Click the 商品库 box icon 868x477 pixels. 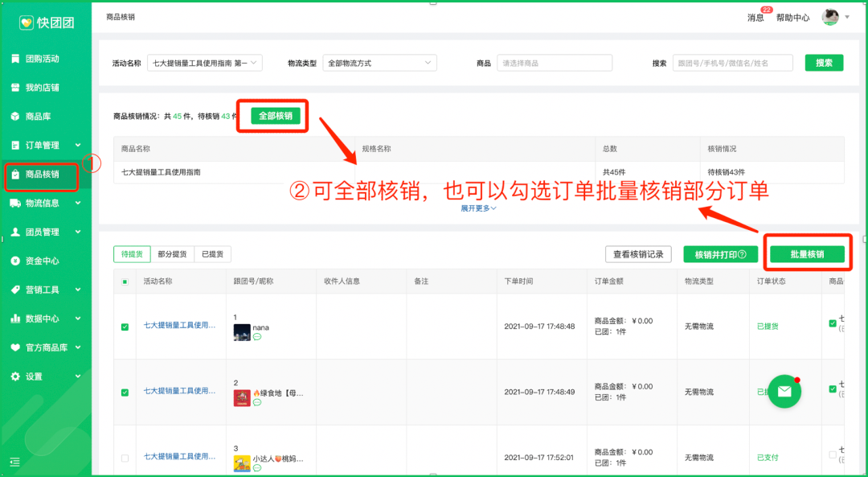tap(15, 117)
